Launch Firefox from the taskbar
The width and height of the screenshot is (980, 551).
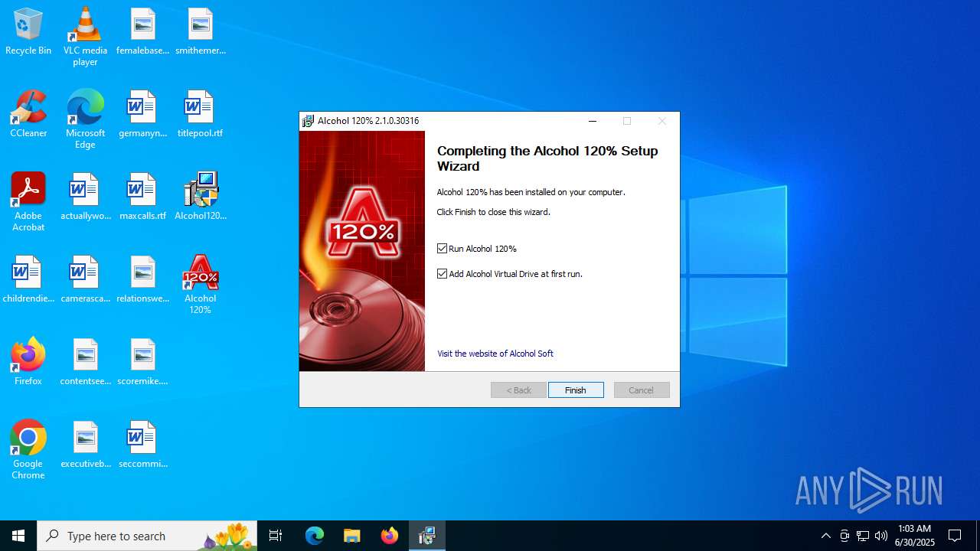[x=390, y=536]
